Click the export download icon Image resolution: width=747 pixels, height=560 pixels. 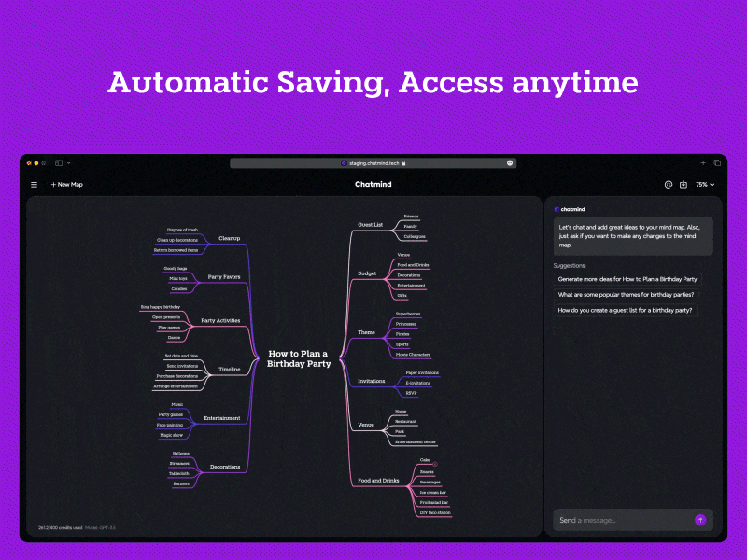point(684,184)
